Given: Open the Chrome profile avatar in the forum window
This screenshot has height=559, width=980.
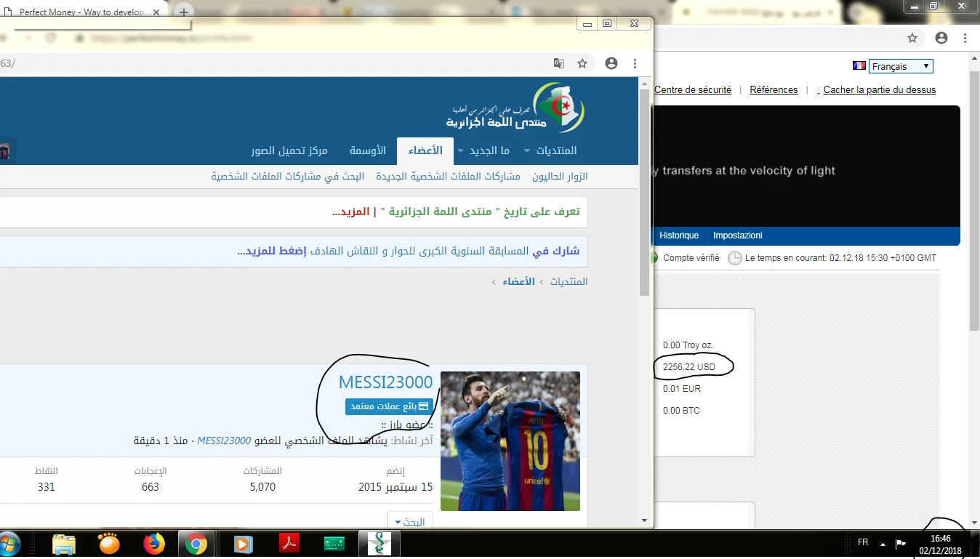Looking at the screenshot, I should point(611,64).
